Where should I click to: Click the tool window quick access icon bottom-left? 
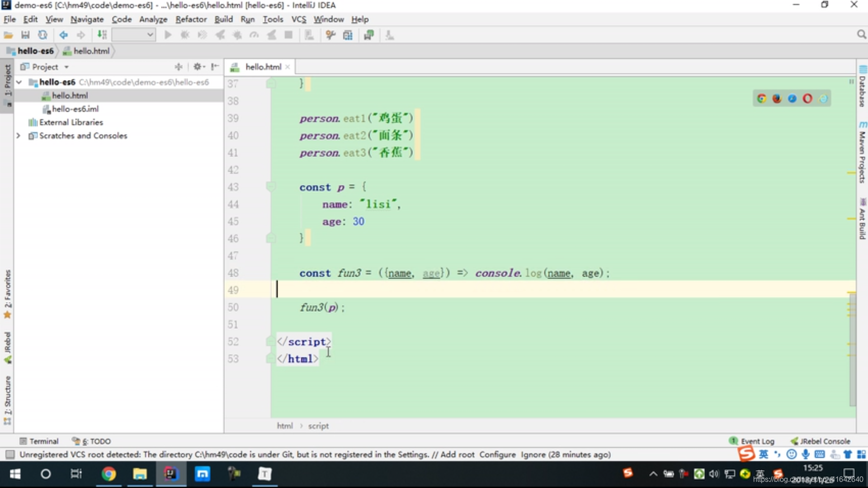click(10, 455)
